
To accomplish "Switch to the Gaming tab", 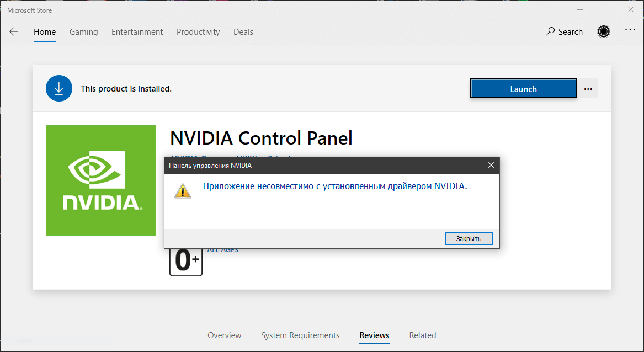I will click(x=84, y=32).
